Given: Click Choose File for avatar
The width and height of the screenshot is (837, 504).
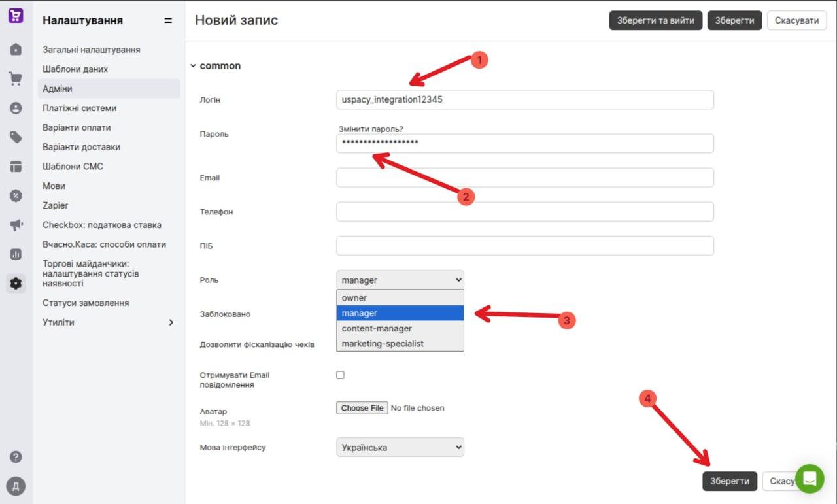Looking at the screenshot, I should click(362, 408).
